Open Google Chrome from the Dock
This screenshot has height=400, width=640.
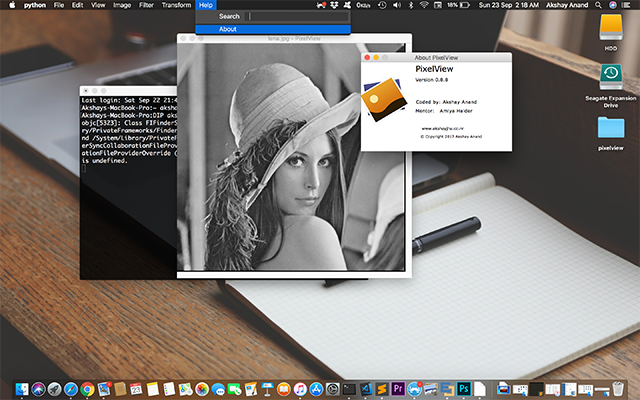(87, 389)
